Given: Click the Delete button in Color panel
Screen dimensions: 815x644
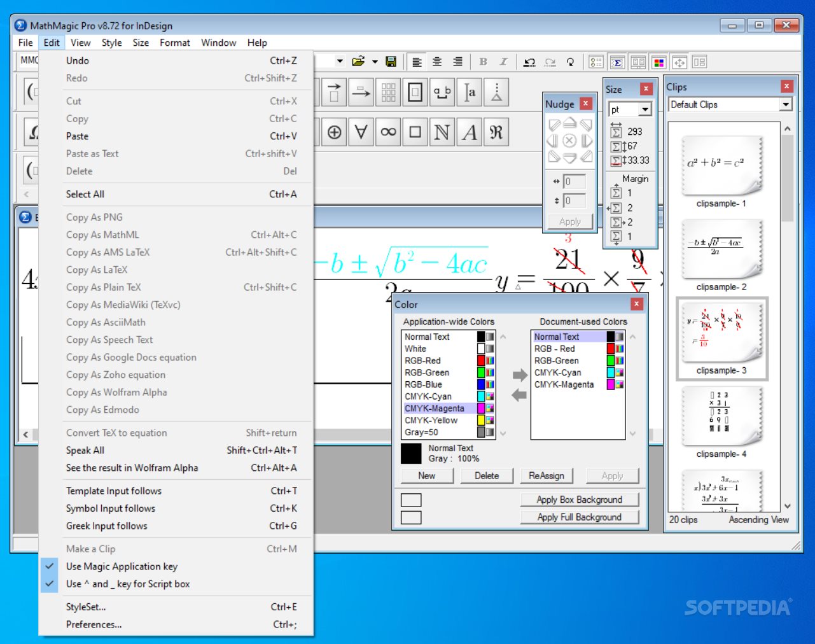Looking at the screenshot, I should (487, 475).
